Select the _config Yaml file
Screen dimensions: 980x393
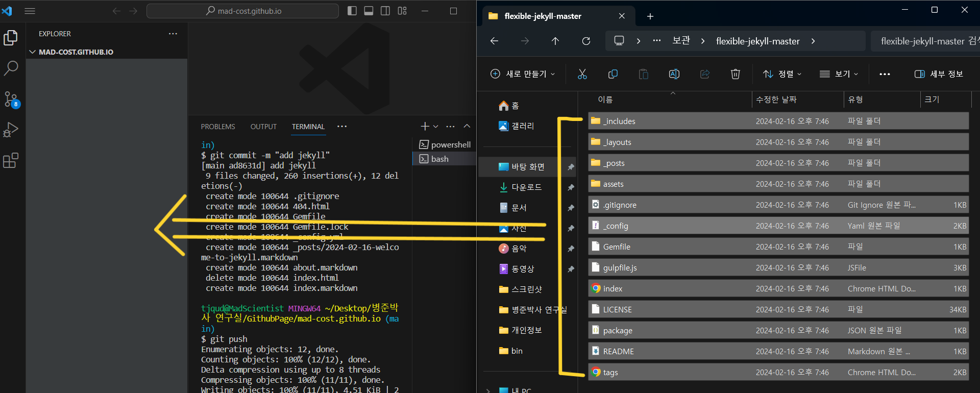pos(616,226)
